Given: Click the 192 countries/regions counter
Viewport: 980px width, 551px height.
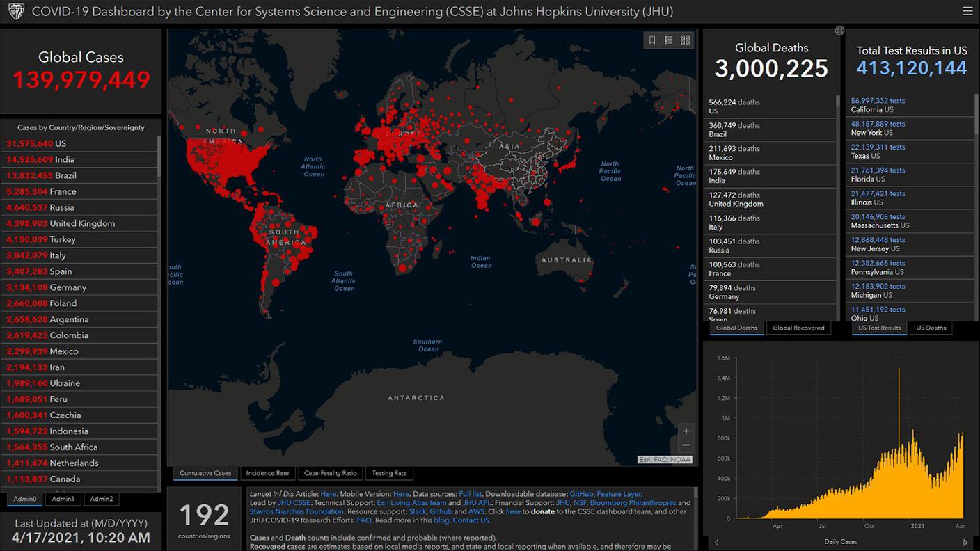Looking at the screenshot, I should coord(204,520).
